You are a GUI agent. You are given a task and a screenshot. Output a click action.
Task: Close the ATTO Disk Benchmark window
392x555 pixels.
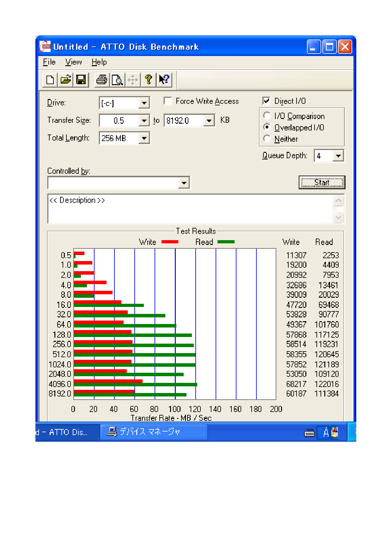tap(345, 47)
